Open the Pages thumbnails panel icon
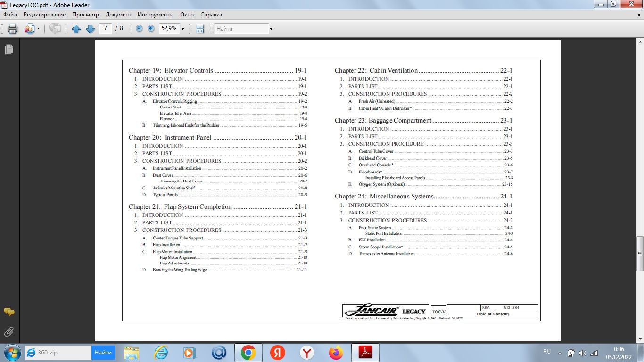Viewport: 644px width, 362px height. [8, 49]
